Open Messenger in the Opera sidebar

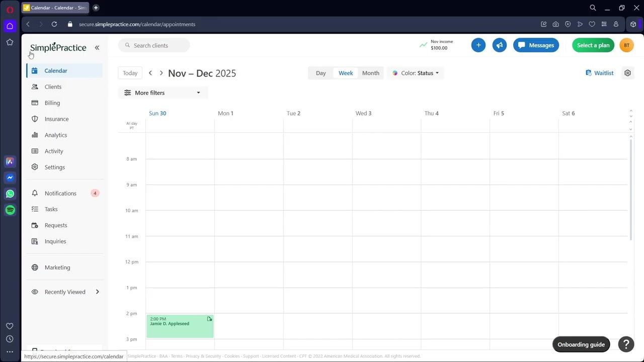click(x=10, y=177)
